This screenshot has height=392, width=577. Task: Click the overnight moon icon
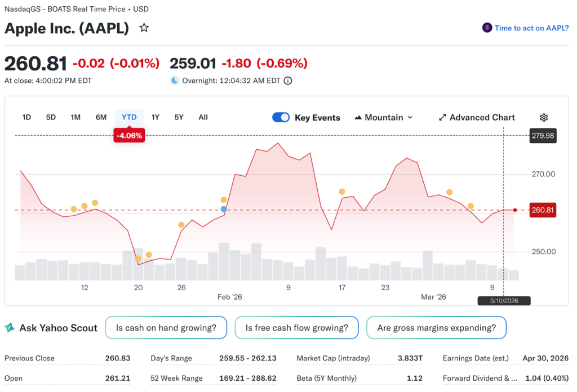175,81
